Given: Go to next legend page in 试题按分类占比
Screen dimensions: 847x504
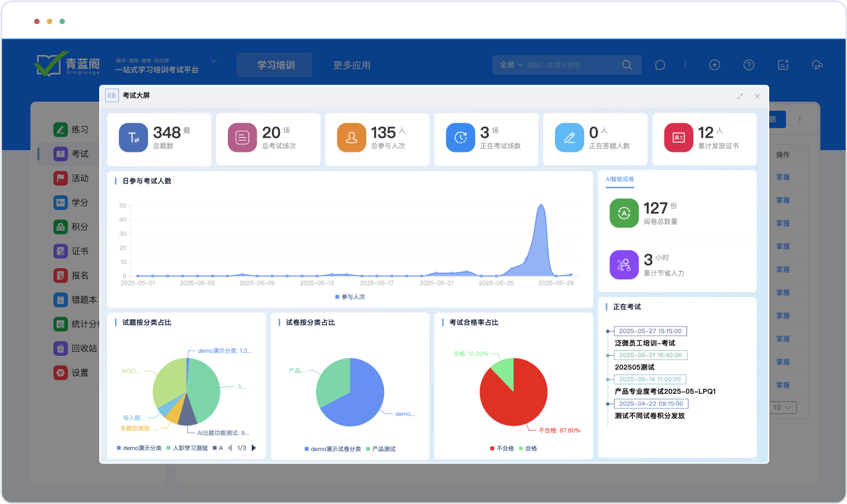Looking at the screenshot, I should [254, 448].
